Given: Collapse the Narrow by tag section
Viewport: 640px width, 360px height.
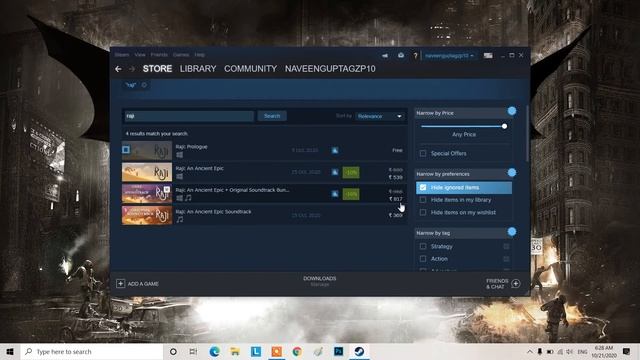Looking at the screenshot, I should click(x=512, y=232).
